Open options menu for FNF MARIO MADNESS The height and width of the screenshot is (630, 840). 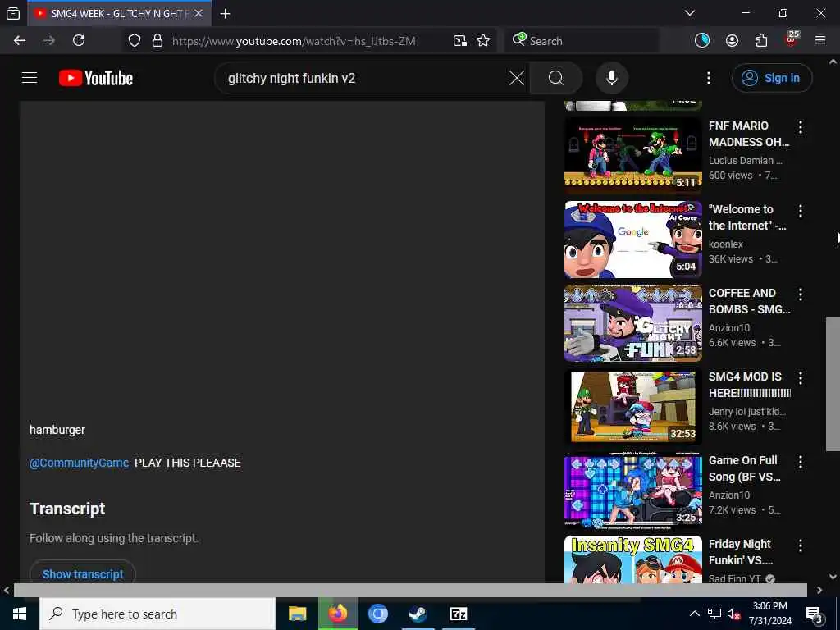[801, 127]
